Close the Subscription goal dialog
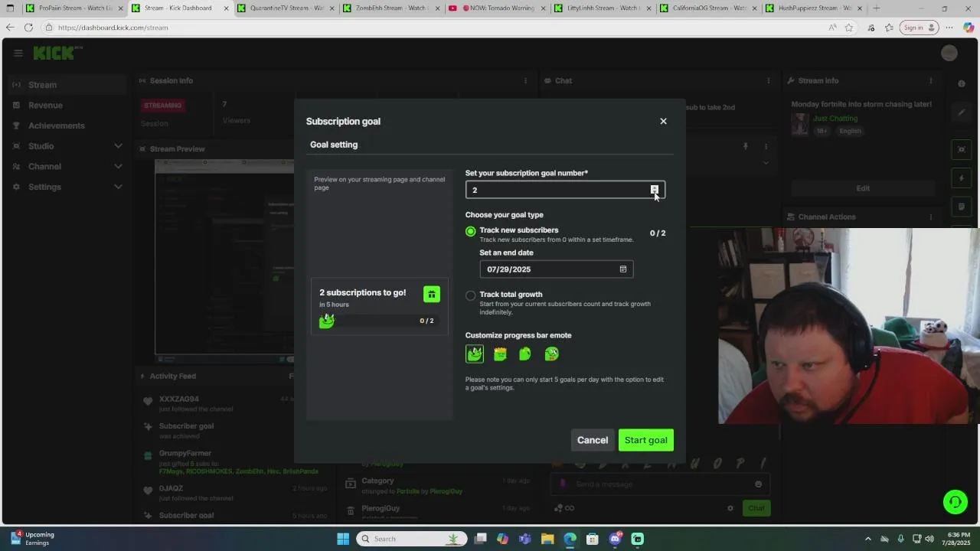This screenshot has width=980, height=551. [x=663, y=121]
